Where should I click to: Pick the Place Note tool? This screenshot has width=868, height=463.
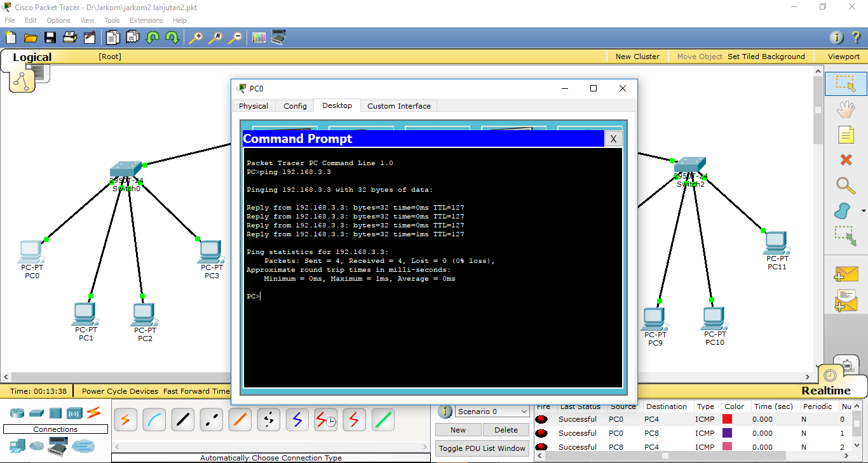846,135
